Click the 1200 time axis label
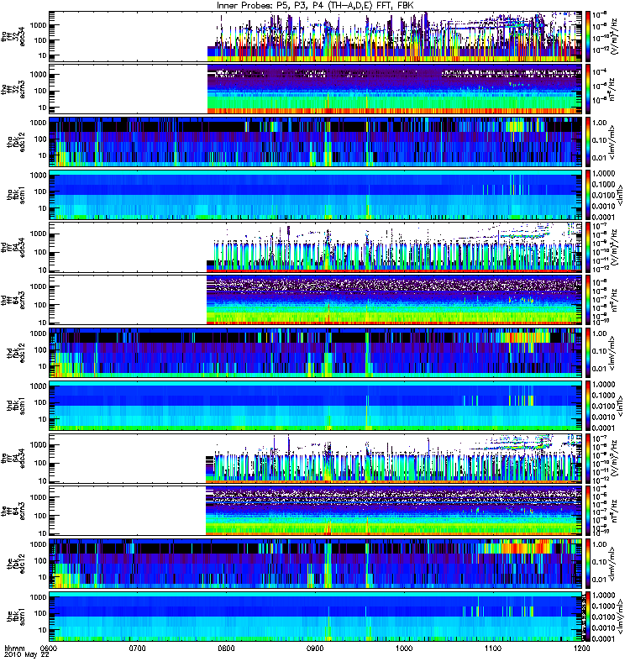This screenshot has width=630, height=672. point(581,648)
